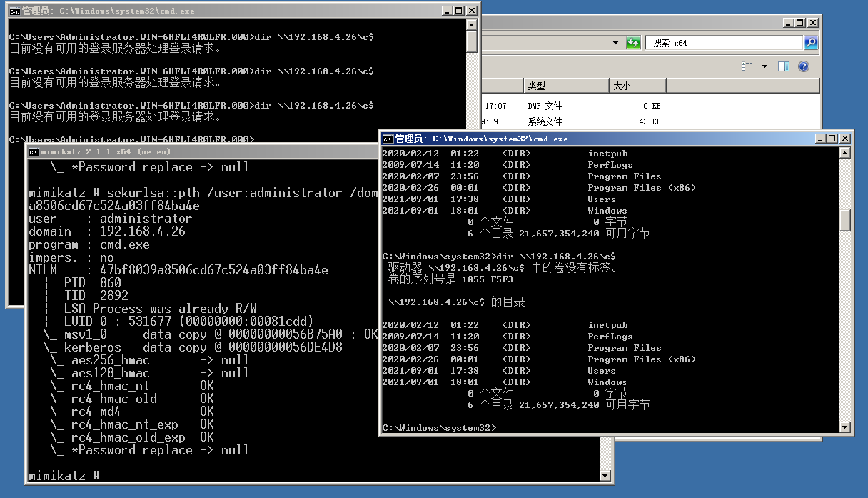Click the bottom "mimikatz #" prompt
Image resolution: width=868 pixels, height=498 pixels.
(x=64, y=476)
